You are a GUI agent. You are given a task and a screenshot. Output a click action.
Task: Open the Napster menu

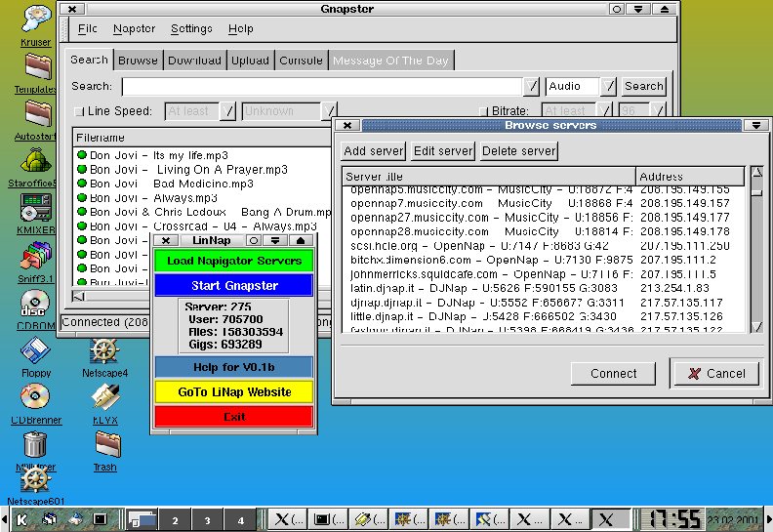(134, 28)
